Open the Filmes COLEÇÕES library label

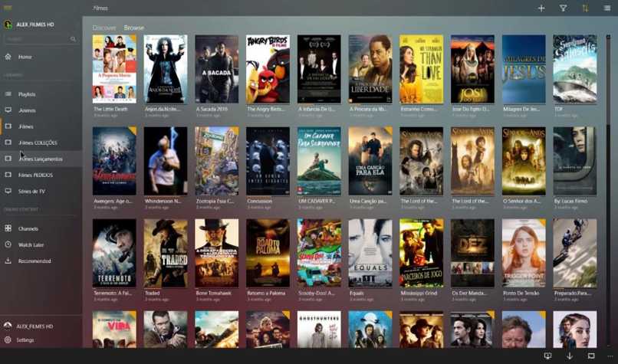(38, 143)
